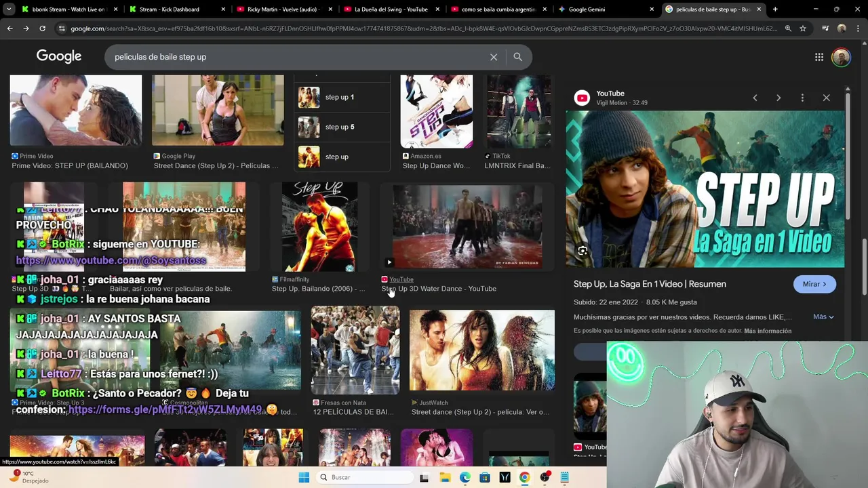Open the Windows Start menu
This screenshot has width=868, height=488.
pyautogui.click(x=304, y=477)
